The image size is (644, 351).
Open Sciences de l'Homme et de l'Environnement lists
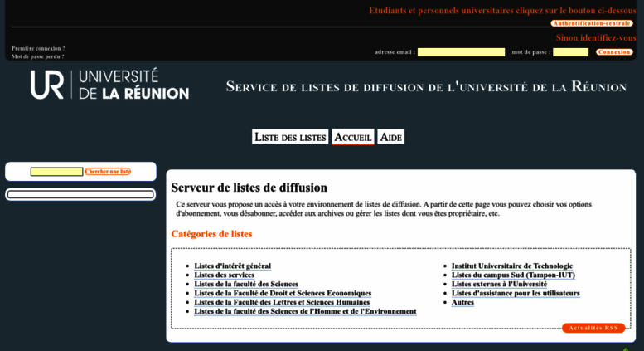[305, 311]
